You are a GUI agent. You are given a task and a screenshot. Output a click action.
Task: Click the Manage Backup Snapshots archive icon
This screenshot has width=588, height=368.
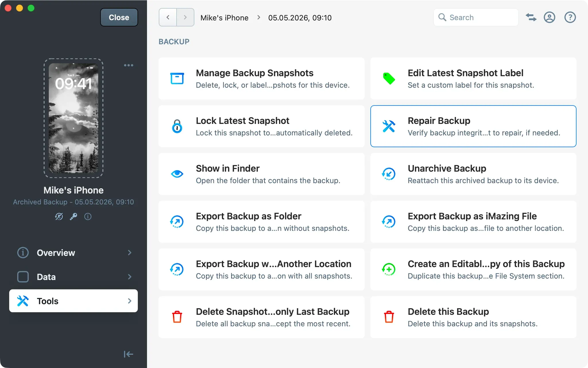pyautogui.click(x=177, y=78)
